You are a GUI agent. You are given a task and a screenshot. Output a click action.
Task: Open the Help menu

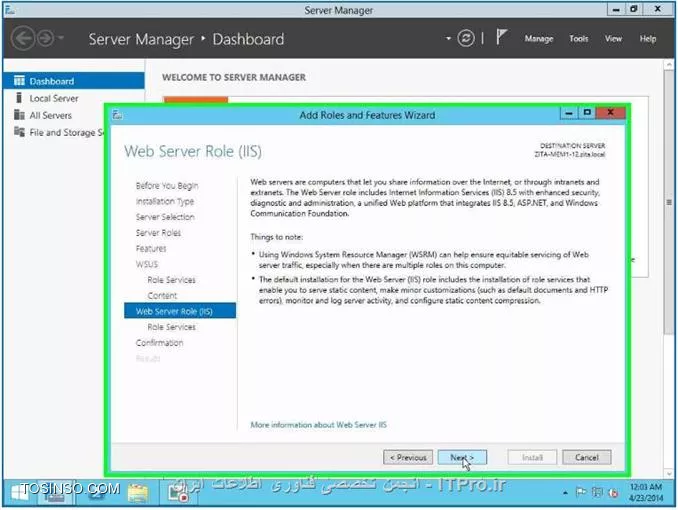(648, 38)
